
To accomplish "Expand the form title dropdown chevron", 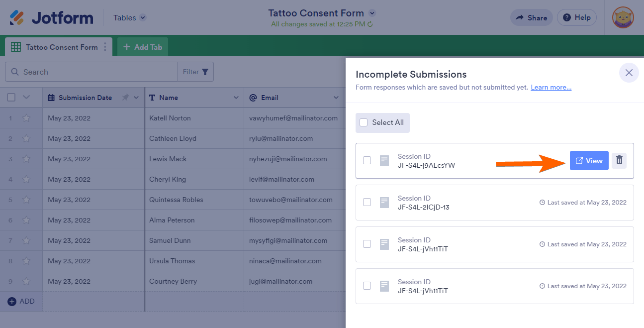I will coord(372,13).
